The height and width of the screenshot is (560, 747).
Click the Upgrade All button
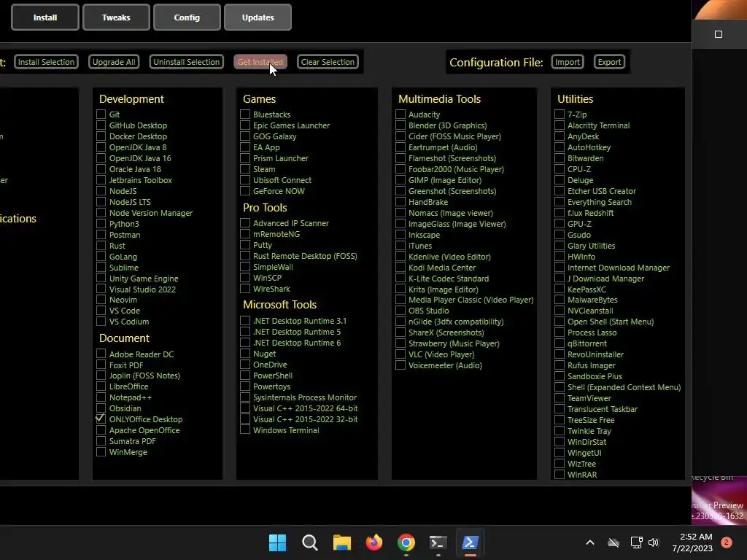(x=114, y=62)
